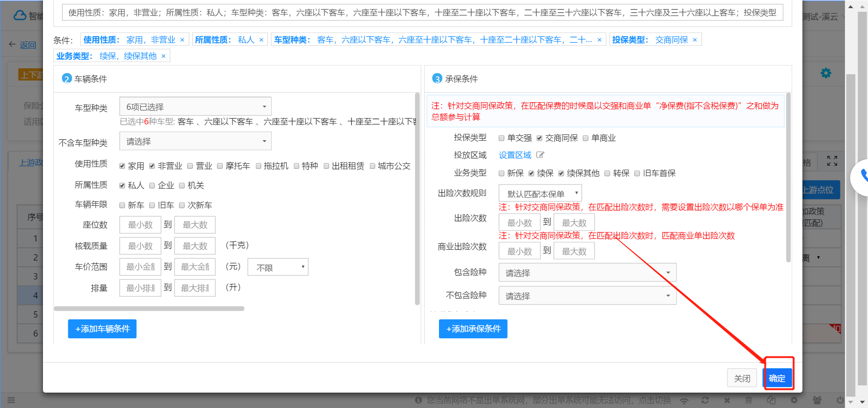Image resolution: width=868 pixels, height=408 pixels.
Task: Check the 单交强 insurance type checkbox
Action: click(501, 138)
